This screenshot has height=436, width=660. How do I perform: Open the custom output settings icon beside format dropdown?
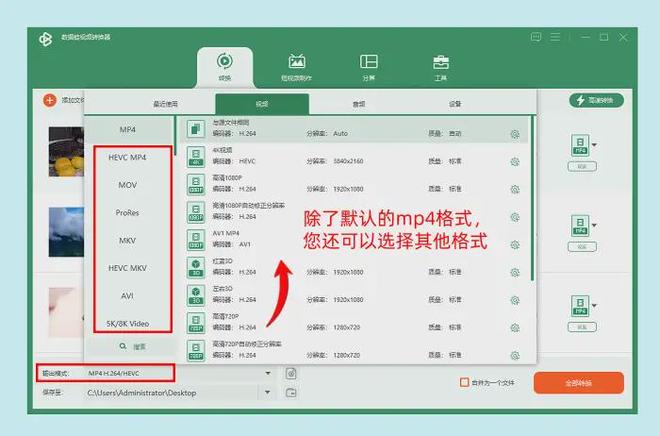pyautogui.click(x=291, y=373)
